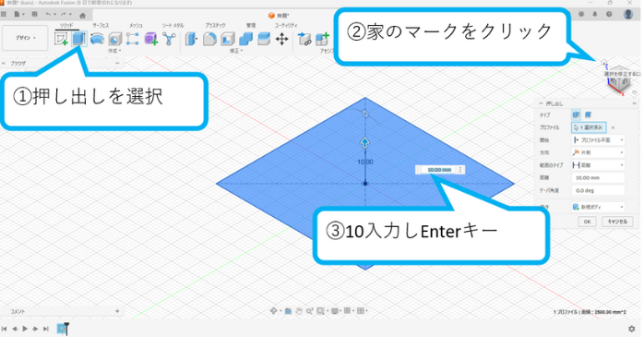Click the Zoom magnifier in navigation bar
Image resolution: width=644 pixels, height=337 pixels.
[x=309, y=311]
